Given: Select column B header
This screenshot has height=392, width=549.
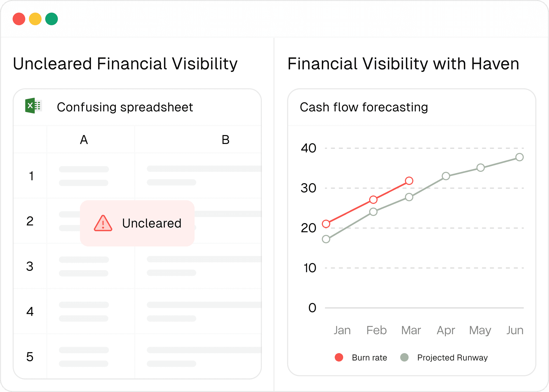Looking at the screenshot, I should 225,140.
